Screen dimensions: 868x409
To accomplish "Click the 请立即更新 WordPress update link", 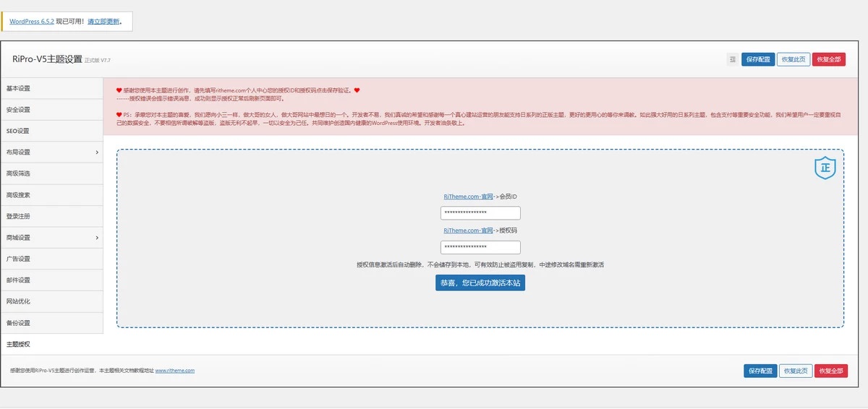I will (x=104, y=22).
